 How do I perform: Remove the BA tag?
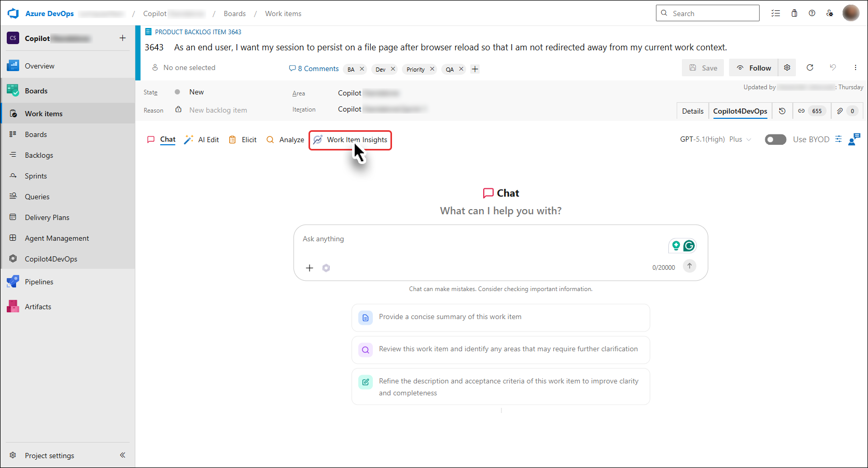[x=362, y=69]
